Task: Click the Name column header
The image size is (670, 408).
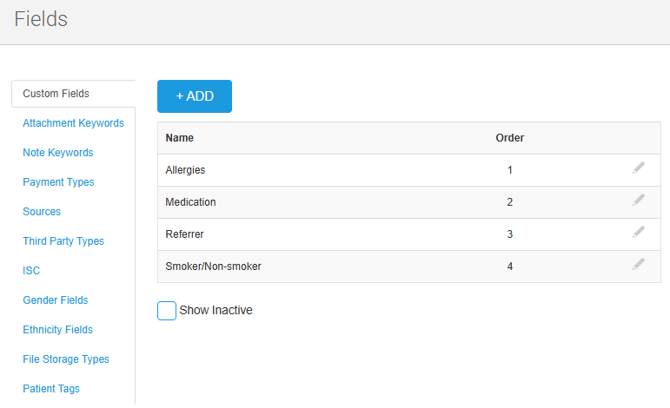Action: click(x=180, y=138)
